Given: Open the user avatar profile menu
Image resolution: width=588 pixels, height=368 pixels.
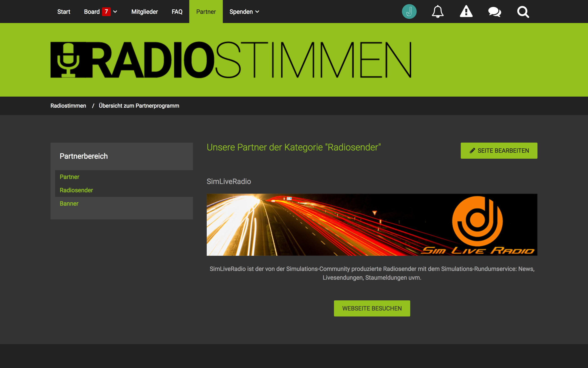Looking at the screenshot, I should [x=409, y=11].
